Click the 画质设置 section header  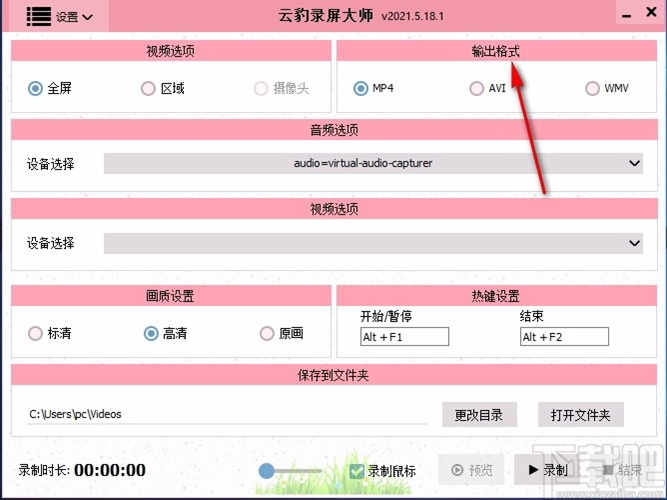pyautogui.click(x=171, y=296)
